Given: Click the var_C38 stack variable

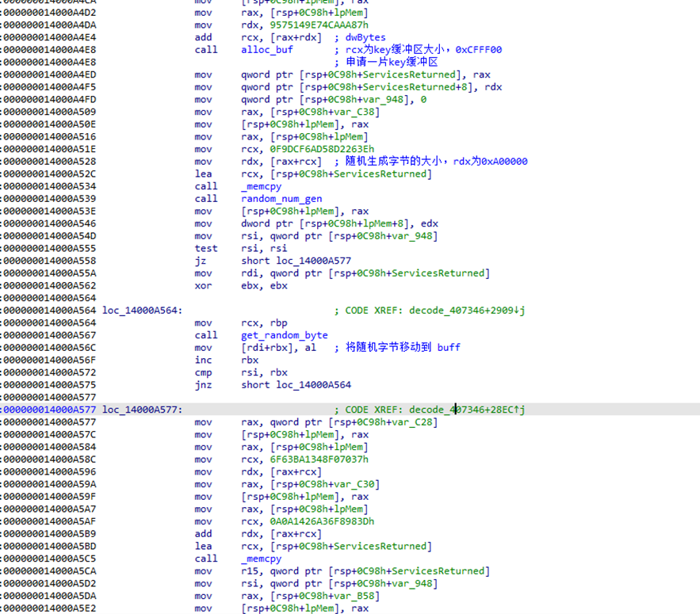Looking at the screenshot, I should 358,112.
